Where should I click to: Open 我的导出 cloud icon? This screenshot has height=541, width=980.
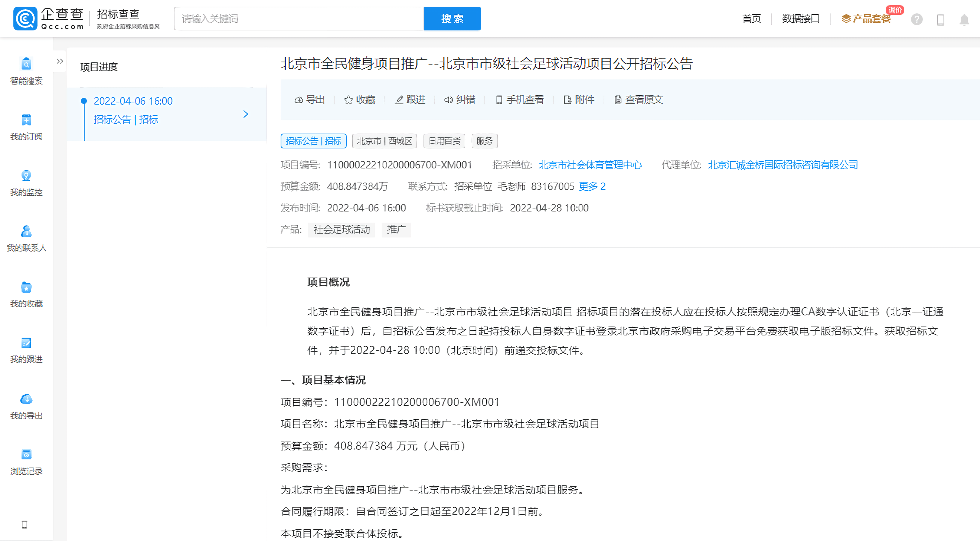(26, 399)
